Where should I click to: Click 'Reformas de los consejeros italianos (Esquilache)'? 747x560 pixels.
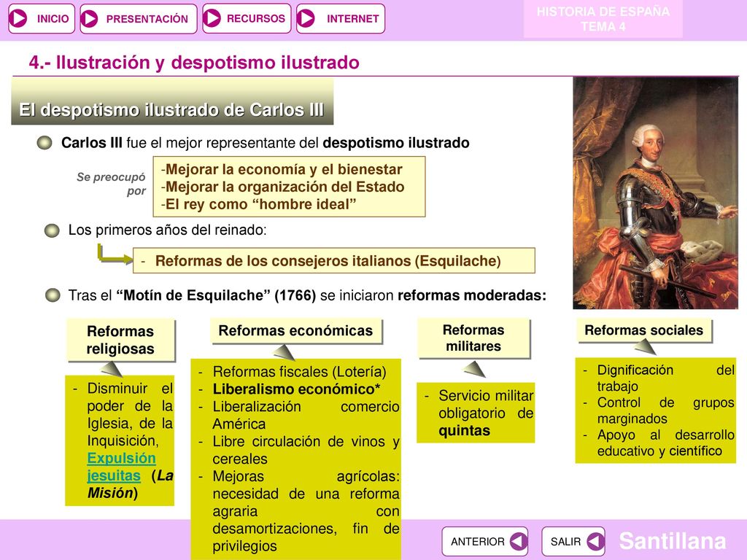pos(328,261)
